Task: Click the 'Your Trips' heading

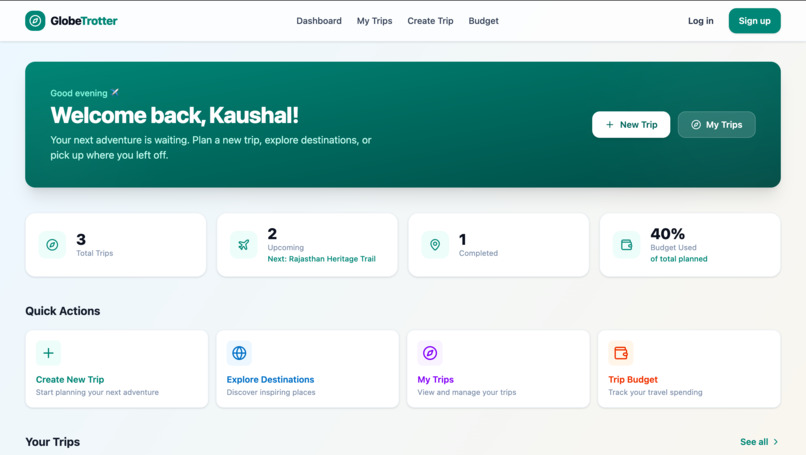Action: coord(52,442)
